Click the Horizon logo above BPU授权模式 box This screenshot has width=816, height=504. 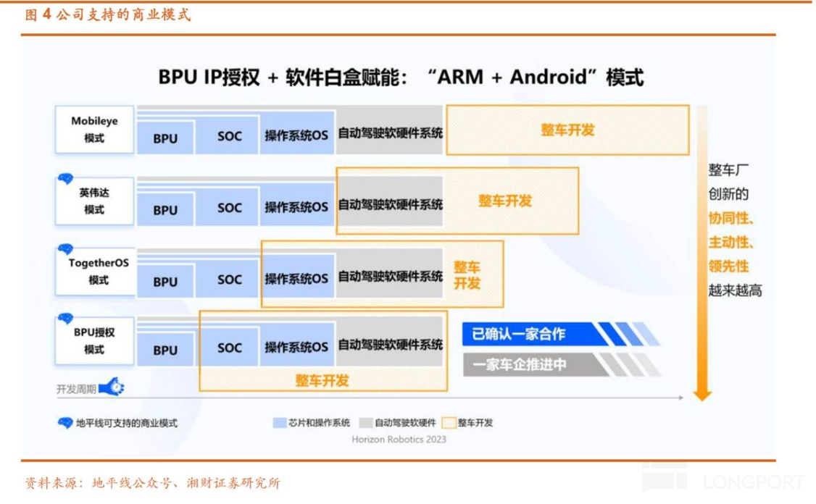(65, 319)
